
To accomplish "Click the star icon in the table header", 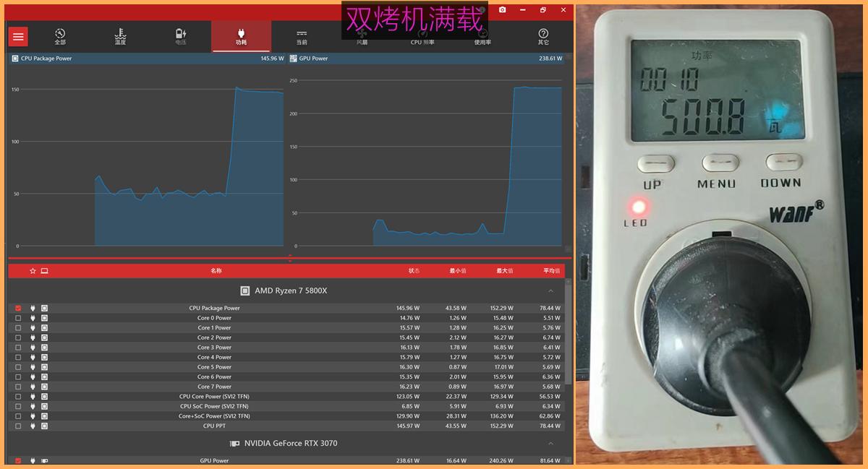I will tap(32, 270).
